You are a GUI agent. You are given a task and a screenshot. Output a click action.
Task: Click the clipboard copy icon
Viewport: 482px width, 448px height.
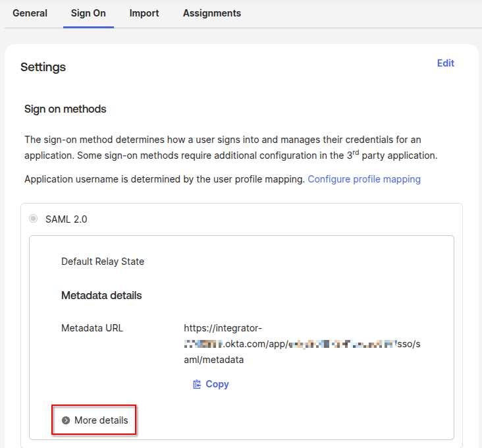[x=197, y=384]
